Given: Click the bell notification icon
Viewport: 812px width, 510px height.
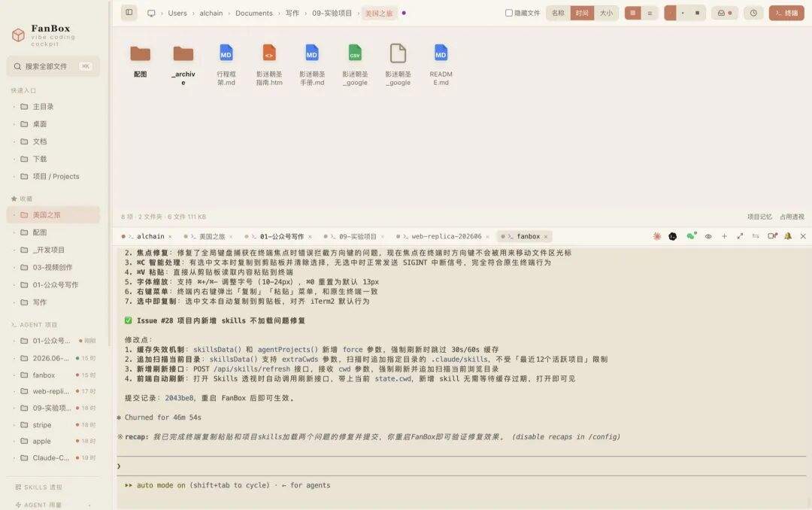Looking at the screenshot, I should (788, 236).
